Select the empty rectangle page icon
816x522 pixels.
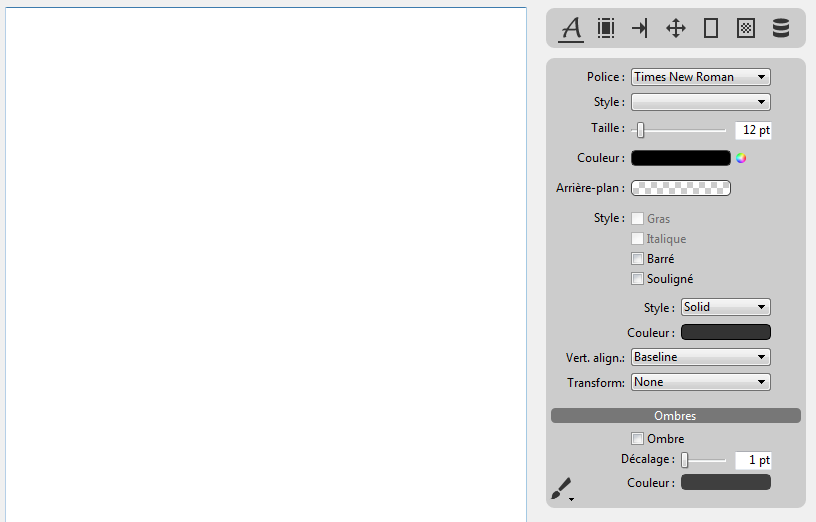711,29
